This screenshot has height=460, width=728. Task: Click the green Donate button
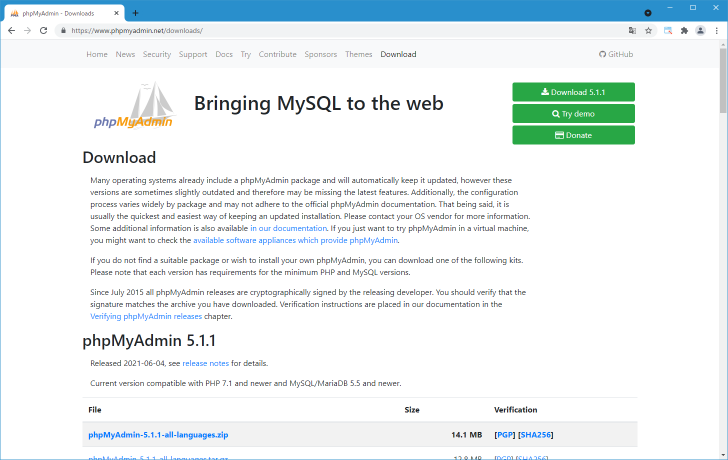point(573,135)
